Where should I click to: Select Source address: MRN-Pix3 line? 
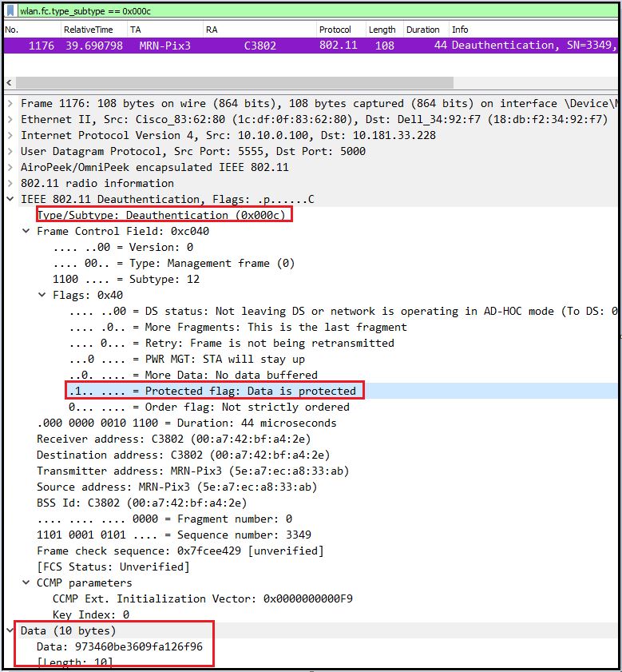(x=177, y=487)
